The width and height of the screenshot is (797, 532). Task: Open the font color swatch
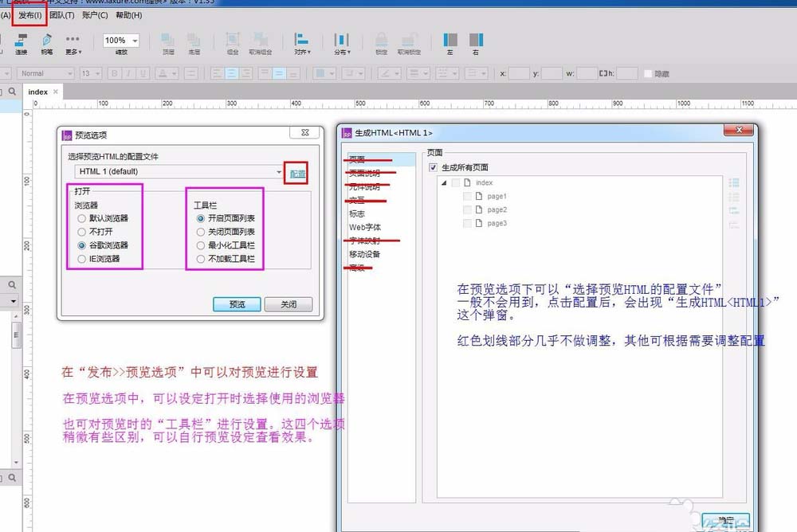[167, 74]
